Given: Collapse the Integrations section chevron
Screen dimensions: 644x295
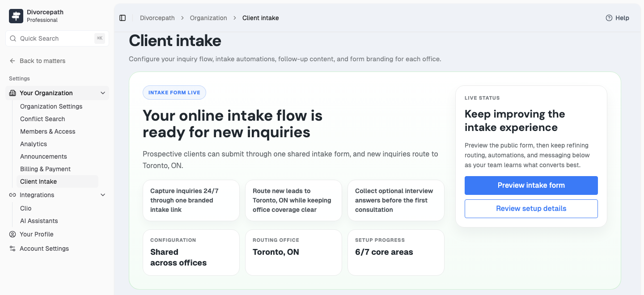Looking at the screenshot, I should pyautogui.click(x=103, y=195).
